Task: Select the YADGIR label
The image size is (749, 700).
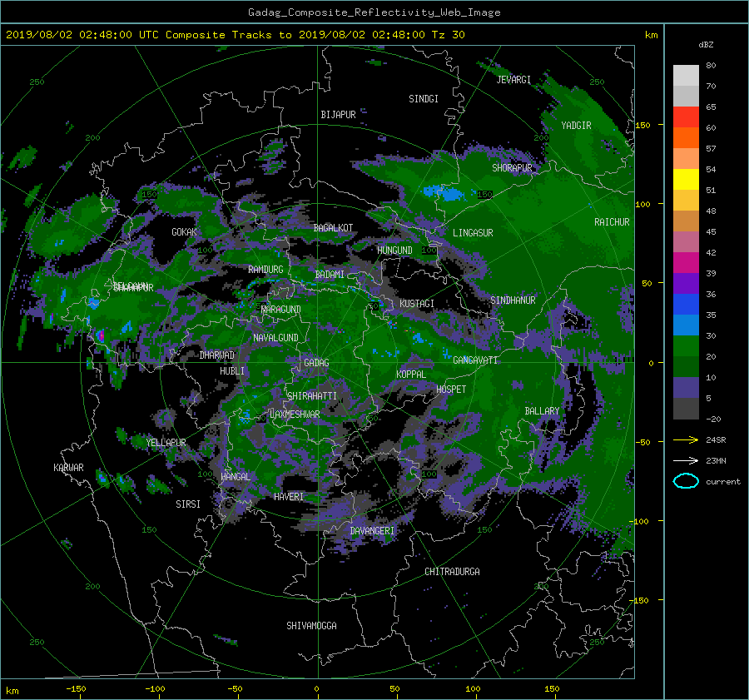Action: pyautogui.click(x=576, y=126)
